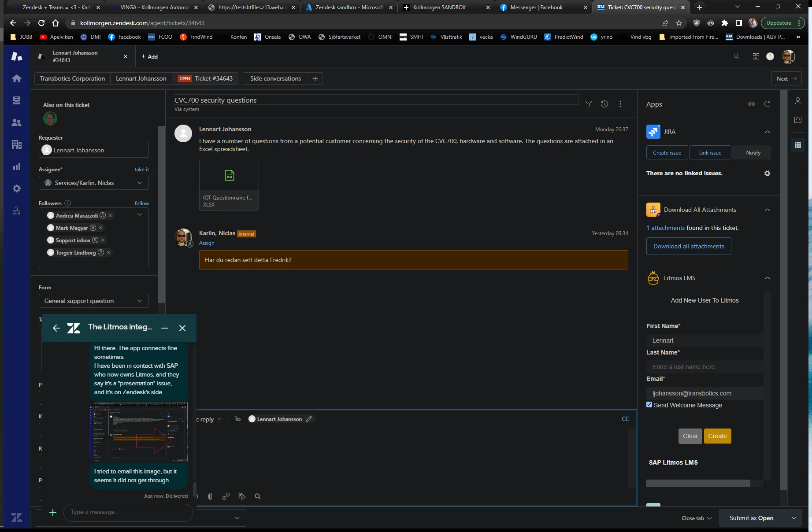Collapse Download All Attachments panel
The image size is (812, 532).
coord(768,210)
